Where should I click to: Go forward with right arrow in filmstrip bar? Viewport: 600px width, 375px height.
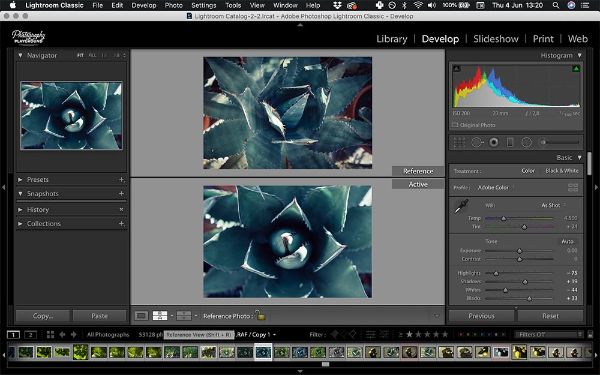[x=74, y=334]
